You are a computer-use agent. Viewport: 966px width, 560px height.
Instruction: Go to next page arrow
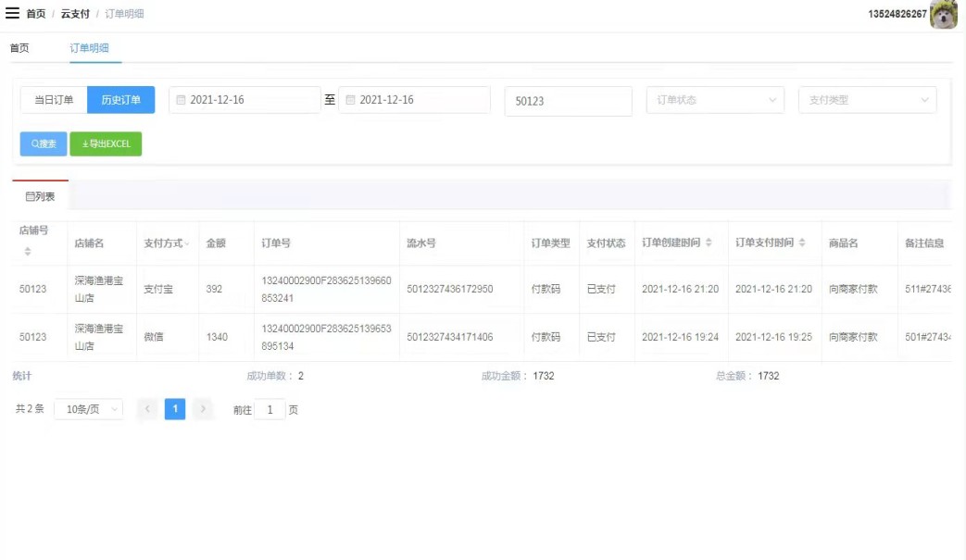203,409
